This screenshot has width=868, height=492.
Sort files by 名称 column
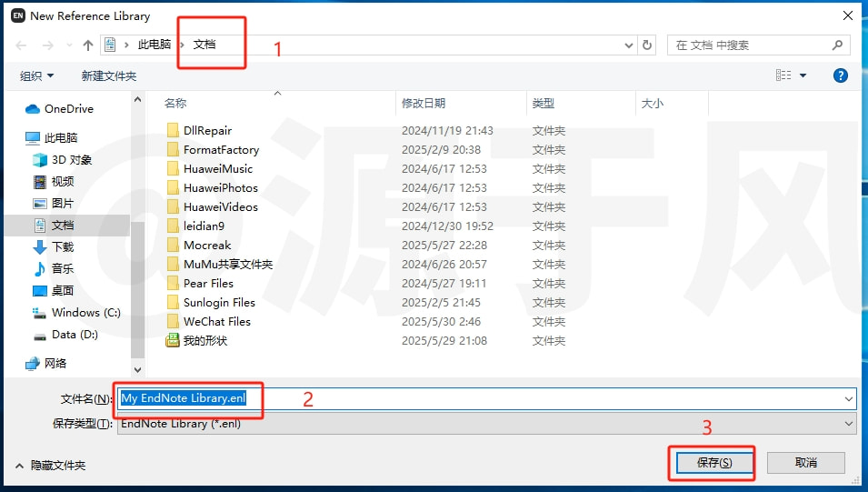[x=175, y=103]
